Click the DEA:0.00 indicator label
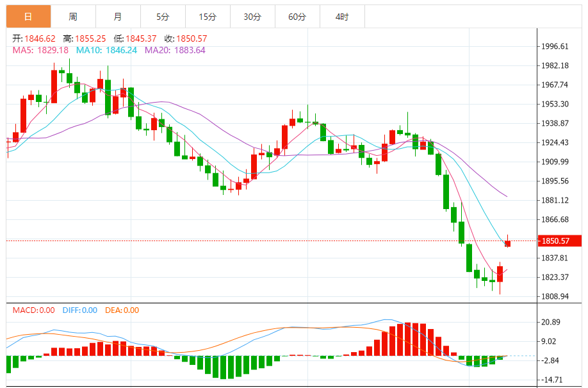588x388 pixels. 122,310
